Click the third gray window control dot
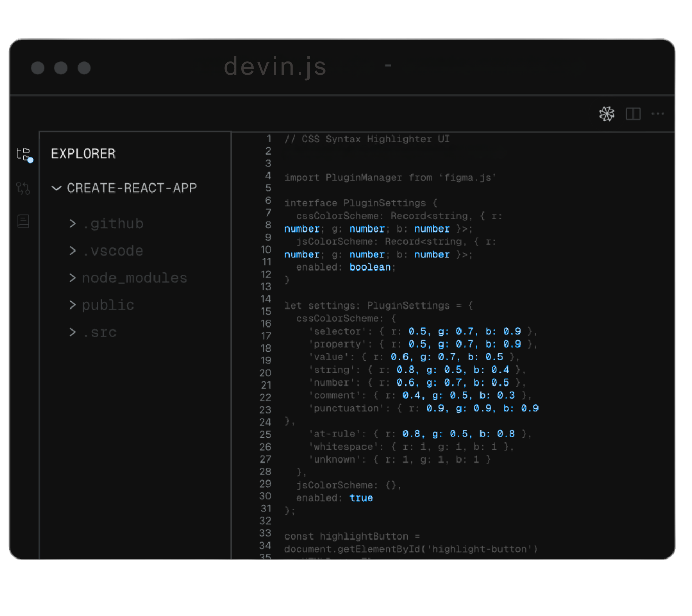Screen dimensions: 692x616 pos(84,68)
